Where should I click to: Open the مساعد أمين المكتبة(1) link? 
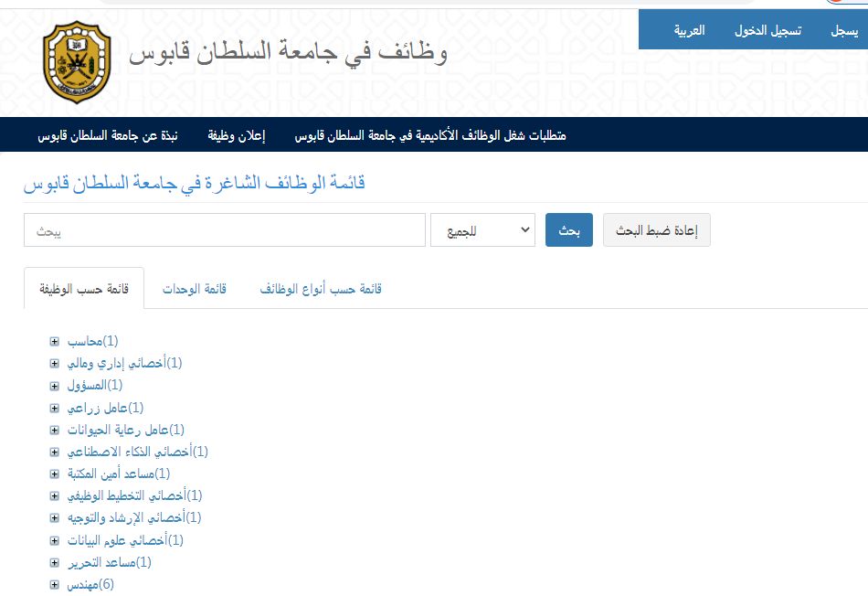pyautogui.click(x=119, y=474)
